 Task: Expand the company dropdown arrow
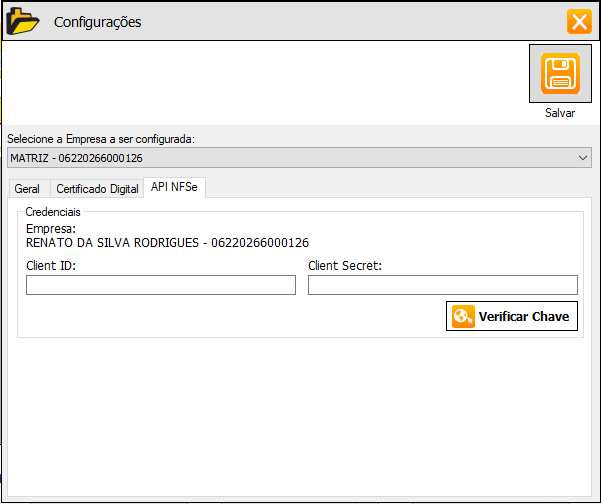(x=583, y=158)
